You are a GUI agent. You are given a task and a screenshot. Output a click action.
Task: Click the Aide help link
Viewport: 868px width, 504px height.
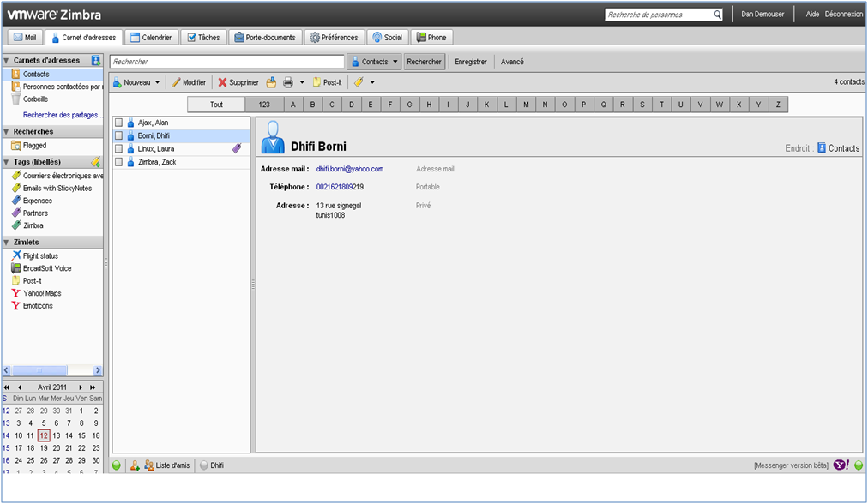[812, 15]
